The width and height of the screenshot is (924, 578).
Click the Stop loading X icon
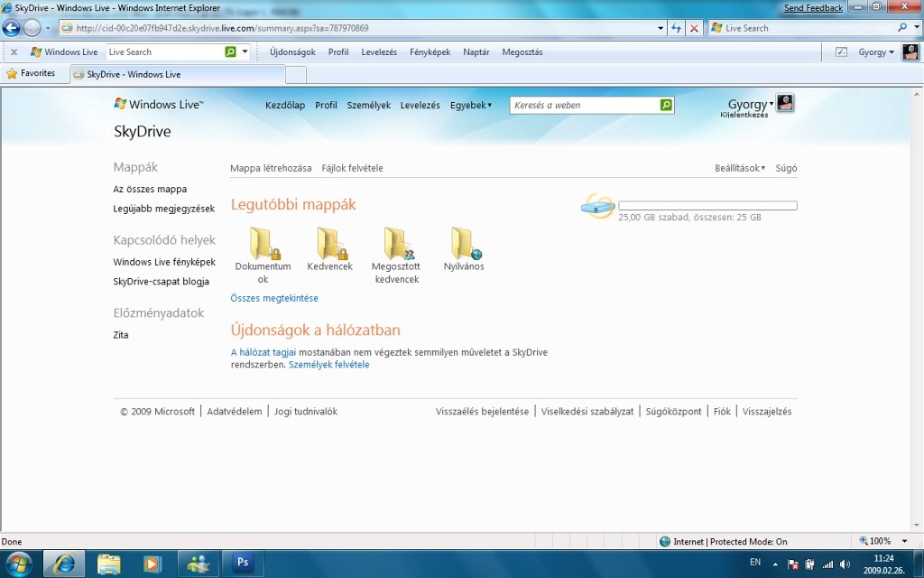[x=694, y=28]
